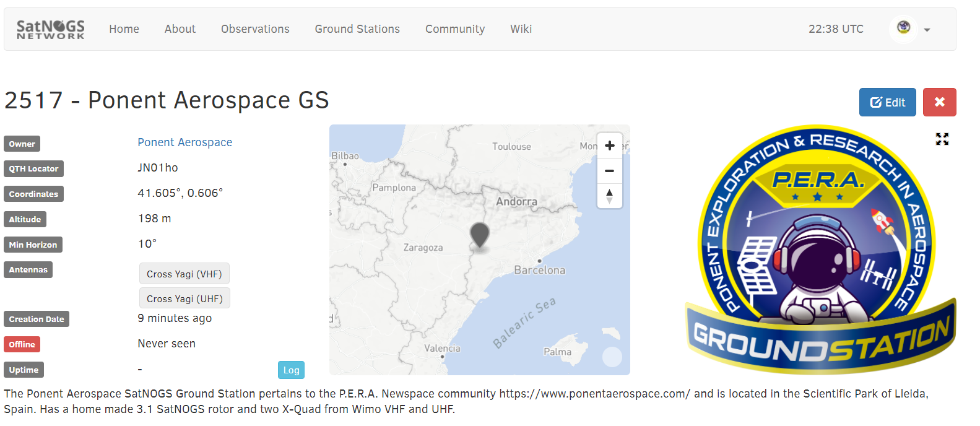Screen dimensions: 980x426
Task: Click Toulouse label on the map
Action: point(511,147)
